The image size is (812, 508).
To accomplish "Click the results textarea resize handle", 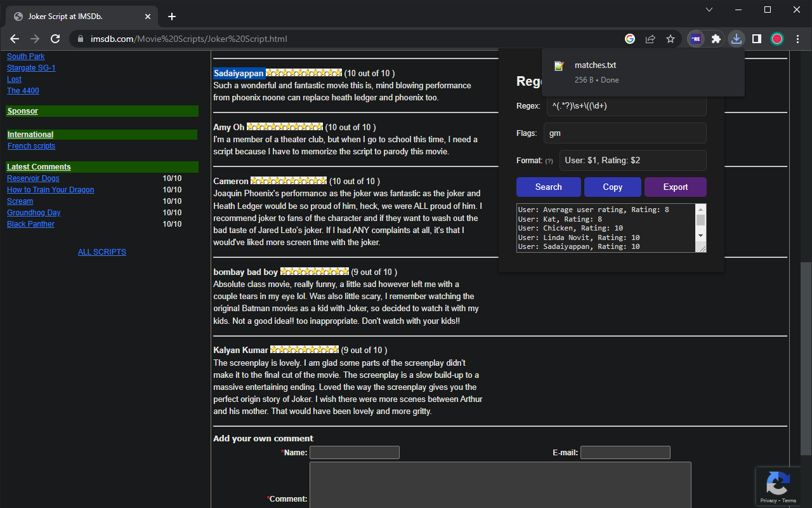I will (x=702, y=248).
